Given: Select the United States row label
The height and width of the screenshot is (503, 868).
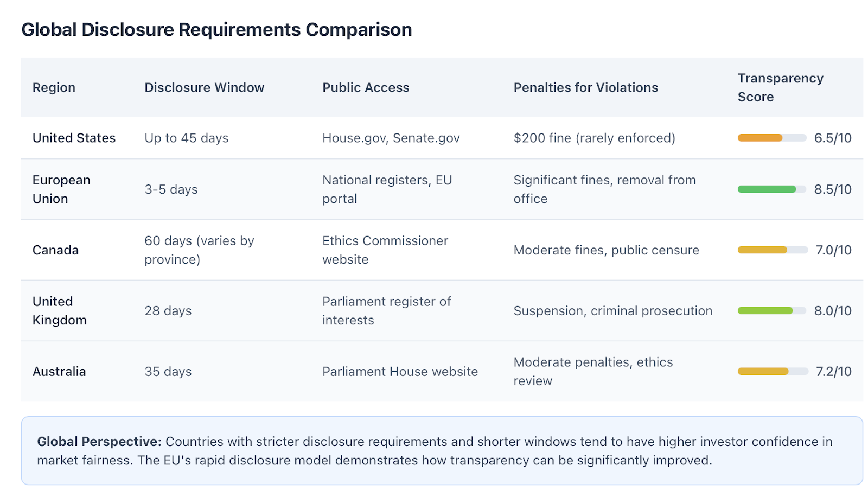Looking at the screenshot, I should pos(74,138).
